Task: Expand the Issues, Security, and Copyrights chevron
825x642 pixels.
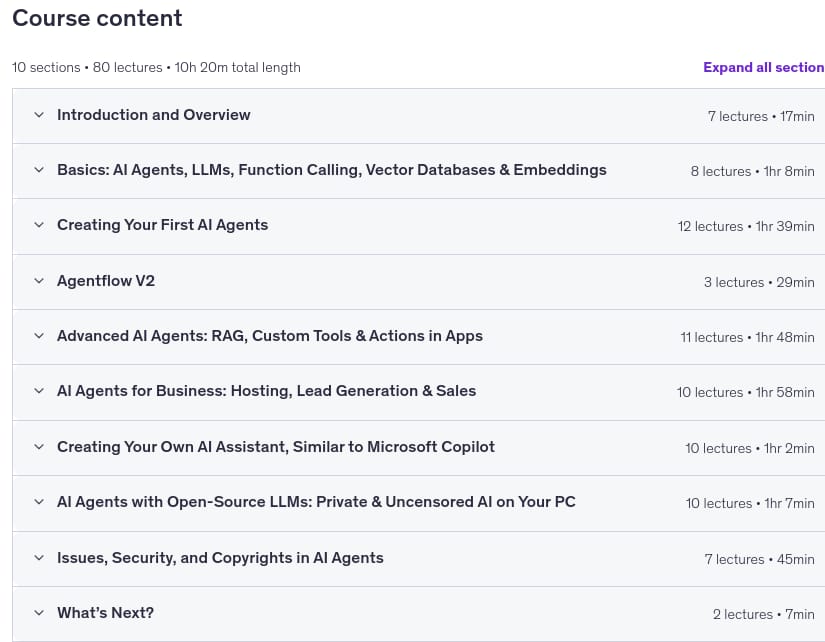Action: [39, 558]
